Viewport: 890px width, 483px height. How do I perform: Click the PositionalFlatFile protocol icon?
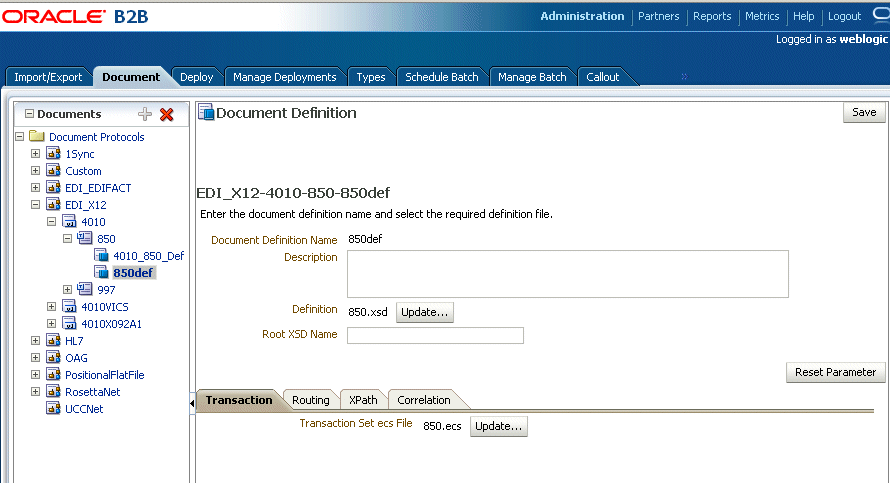pos(53,375)
